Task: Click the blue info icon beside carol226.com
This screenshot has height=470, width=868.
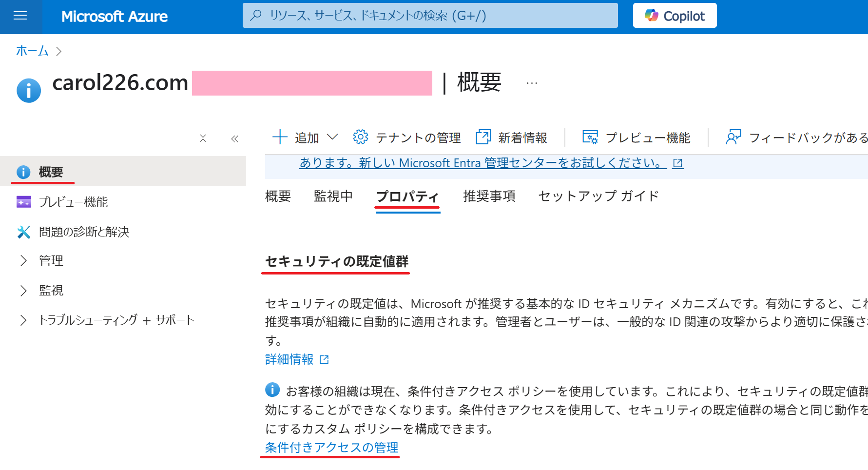Action: coord(29,91)
